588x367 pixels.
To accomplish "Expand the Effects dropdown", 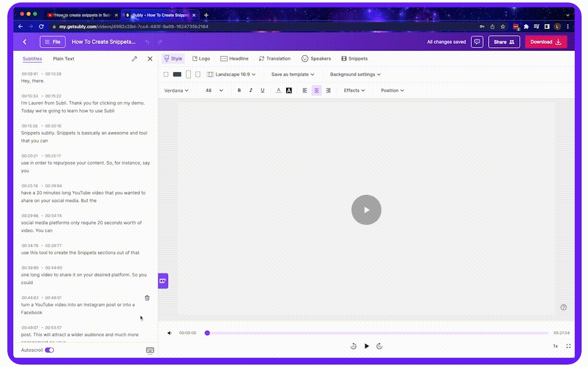I will click(x=354, y=90).
